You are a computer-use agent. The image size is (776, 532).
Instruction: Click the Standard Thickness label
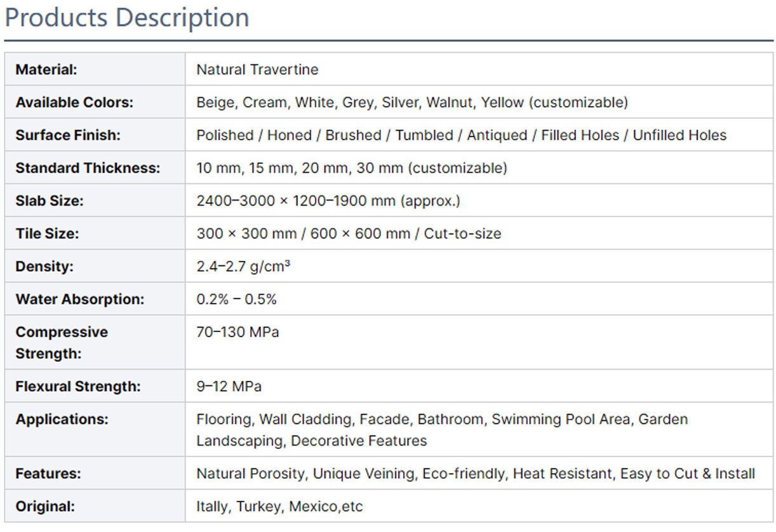point(88,168)
